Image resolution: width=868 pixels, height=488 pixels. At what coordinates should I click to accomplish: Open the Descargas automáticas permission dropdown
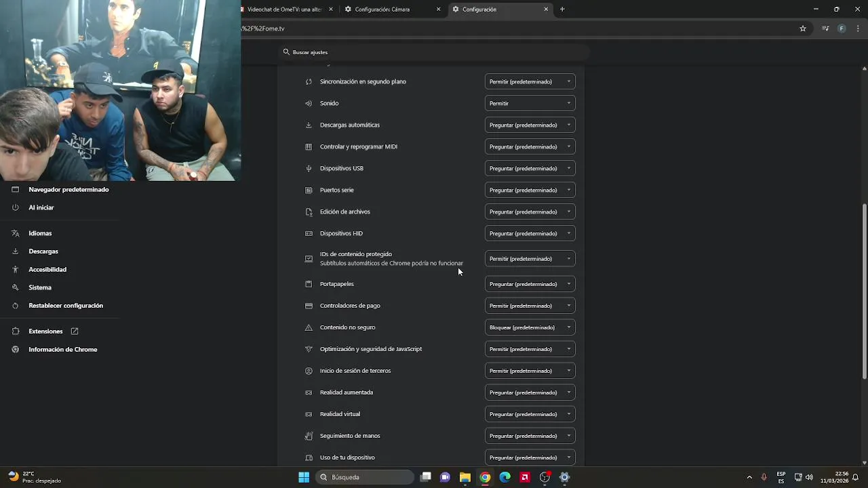(530, 125)
